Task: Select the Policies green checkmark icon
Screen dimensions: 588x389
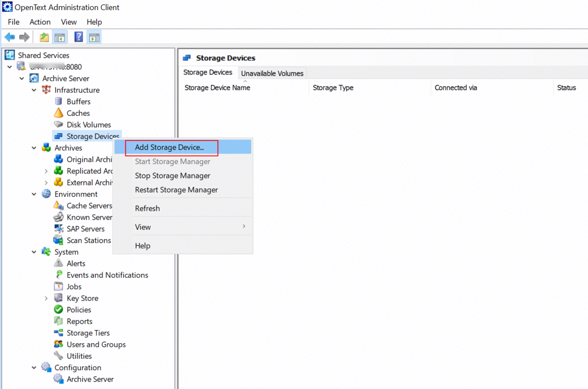Action: [x=58, y=310]
